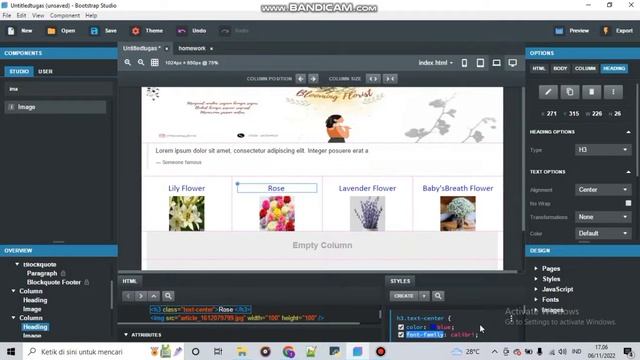Open the Theme settings icon
Screen dimensions: 640x360
click(136, 31)
